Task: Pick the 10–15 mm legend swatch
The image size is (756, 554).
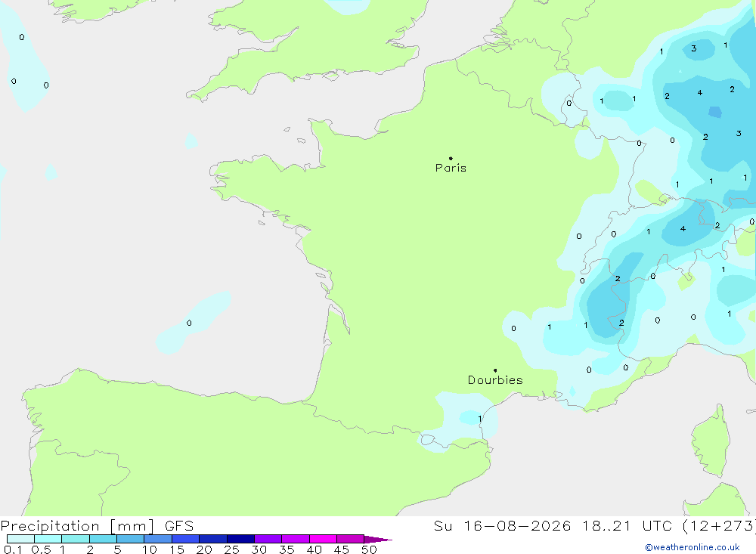Action: pos(158,539)
